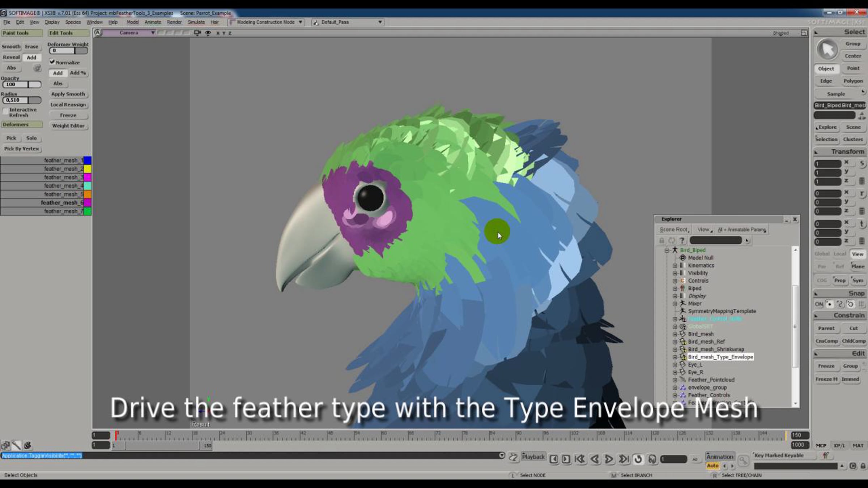Screen dimensions: 868x488
Task: Click the audio headphones icon in playback
Action: 652,459
